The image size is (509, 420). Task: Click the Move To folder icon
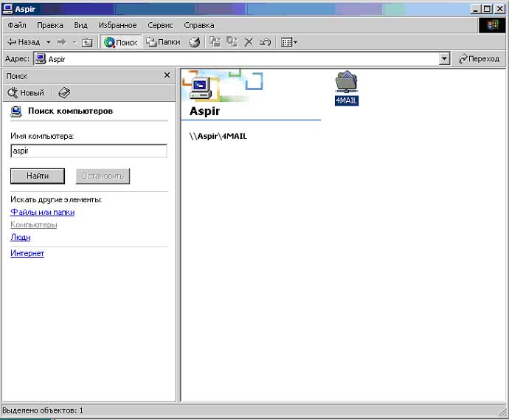pos(215,42)
